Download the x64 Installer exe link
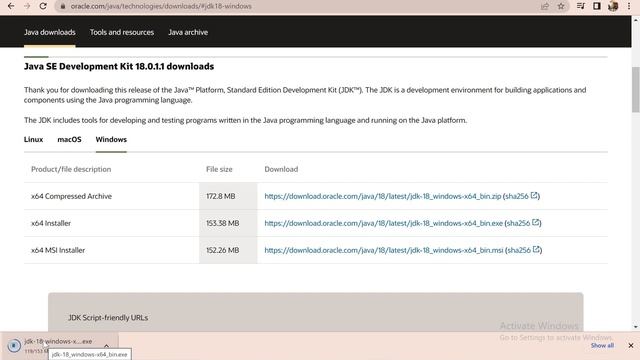This screenshot has width=640, height=360. coord(383,223)
